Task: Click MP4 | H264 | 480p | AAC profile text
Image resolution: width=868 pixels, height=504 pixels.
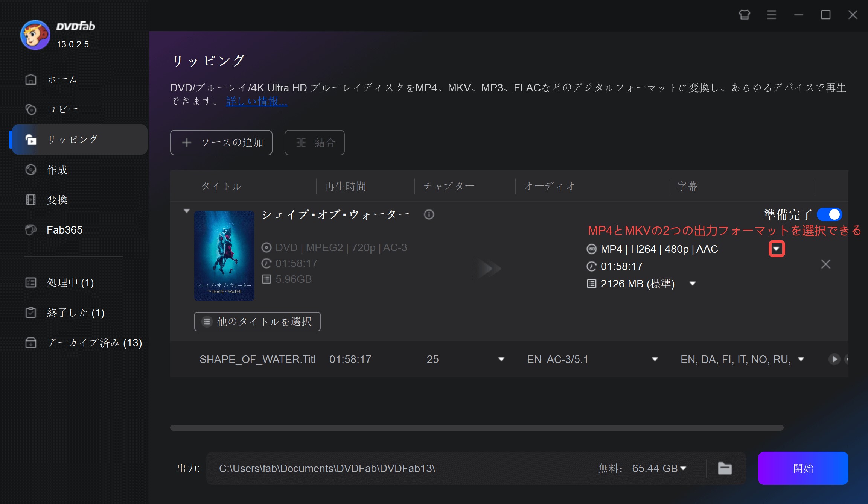Action: pos(659,249)
